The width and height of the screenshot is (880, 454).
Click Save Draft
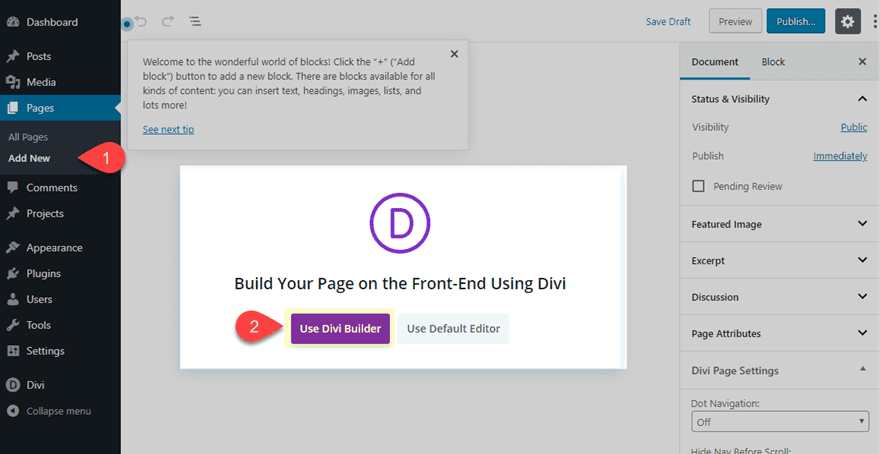668,22
